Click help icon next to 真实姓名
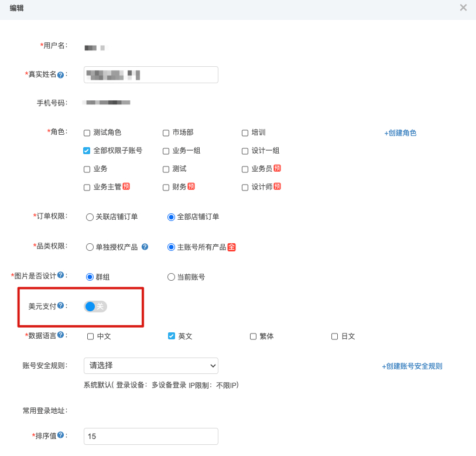Viewport: 476px width, 456px height. pos(60,75)
